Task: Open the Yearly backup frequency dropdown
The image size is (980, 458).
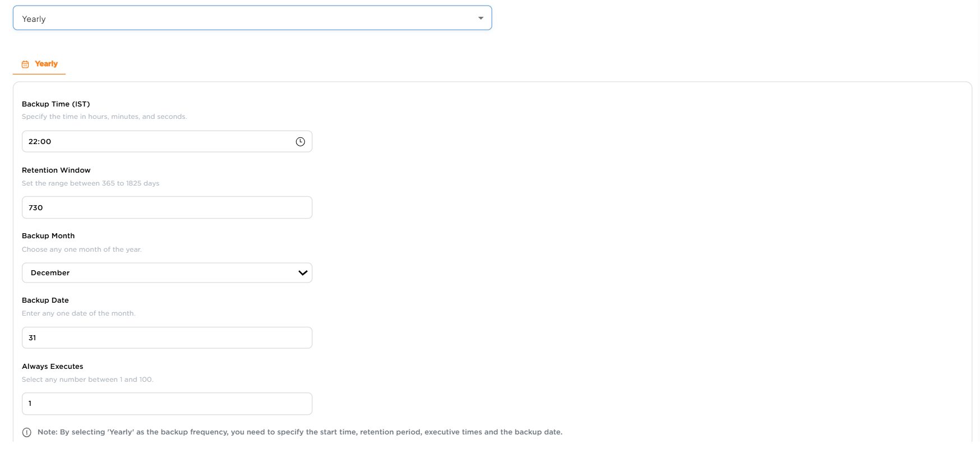Action: tap(252, 18)
